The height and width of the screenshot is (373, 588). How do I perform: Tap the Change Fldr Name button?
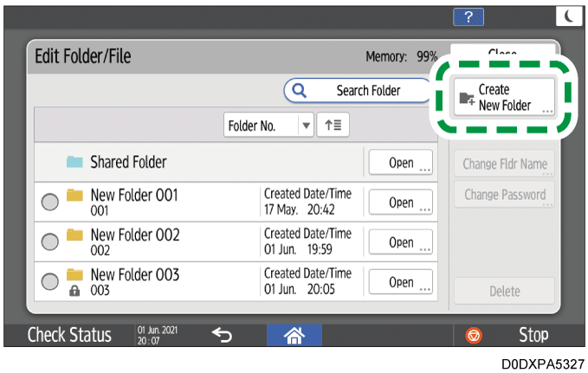coord(504,164)
